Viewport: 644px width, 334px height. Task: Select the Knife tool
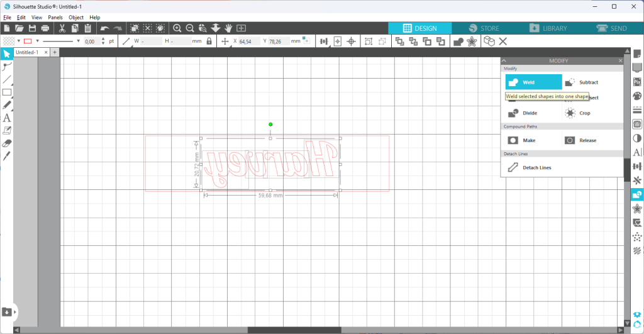tap(6, 156)
